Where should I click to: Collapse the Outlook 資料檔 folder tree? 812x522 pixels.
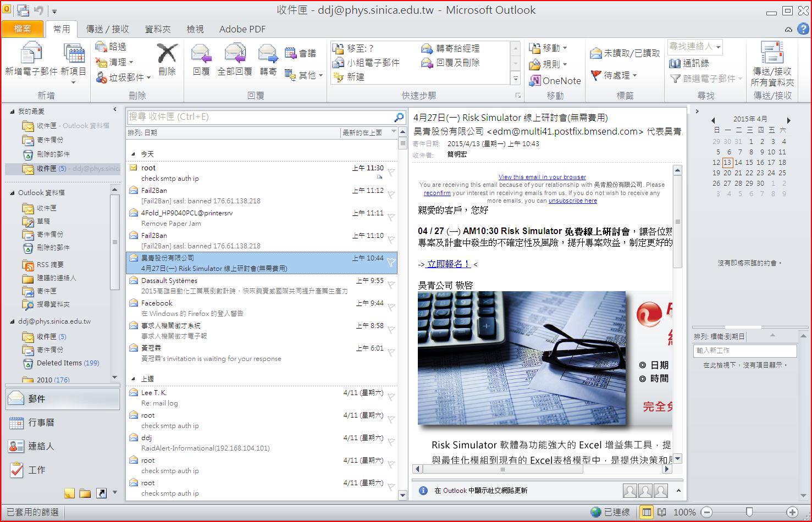point(13,193)
